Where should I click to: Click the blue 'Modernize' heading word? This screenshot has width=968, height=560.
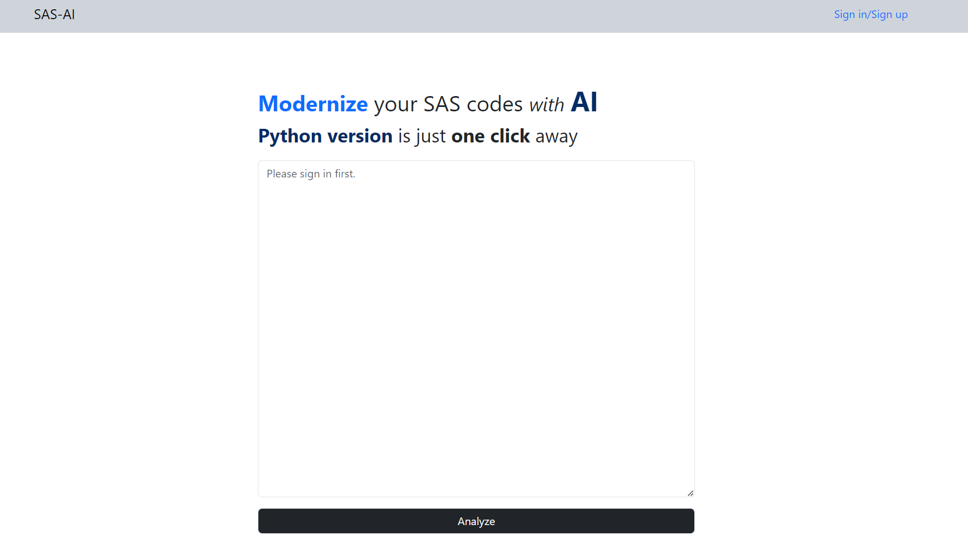(313, 104)
